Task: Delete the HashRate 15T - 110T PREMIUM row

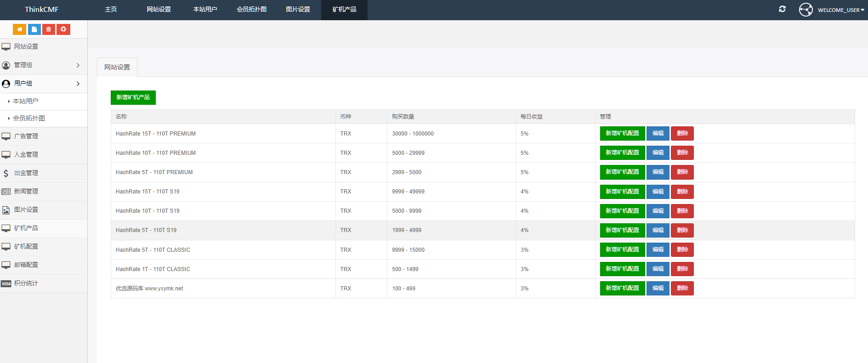Action: click(x=682, y=133)
